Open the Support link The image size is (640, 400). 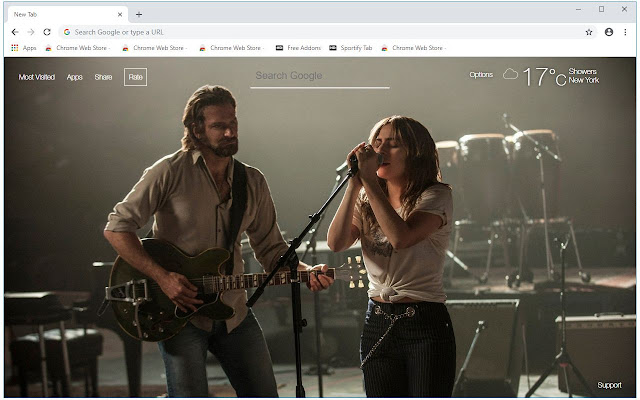click(x=609, y=385)
